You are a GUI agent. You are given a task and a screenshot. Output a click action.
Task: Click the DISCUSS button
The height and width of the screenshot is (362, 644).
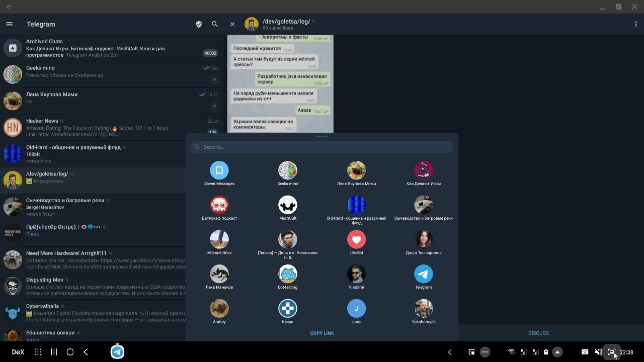pyautogui.click(x=538, y=333)
